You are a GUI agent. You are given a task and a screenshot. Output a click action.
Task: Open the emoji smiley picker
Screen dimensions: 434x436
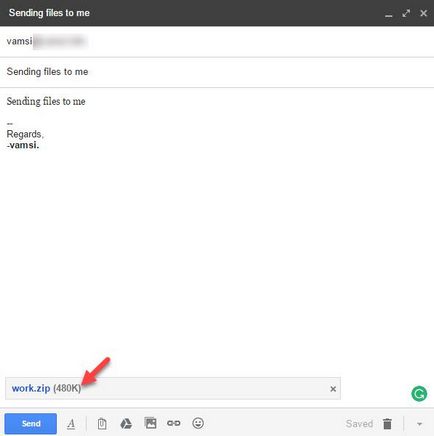(x=198, y=423)
